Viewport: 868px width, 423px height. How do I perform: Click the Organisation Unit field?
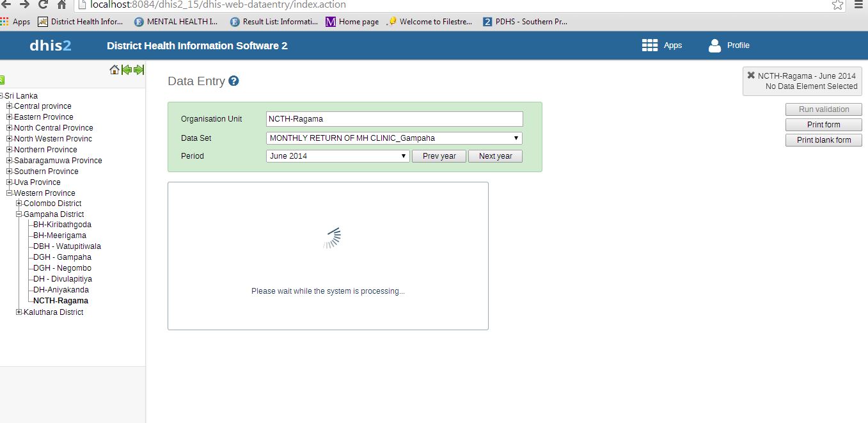coord(395,119)
